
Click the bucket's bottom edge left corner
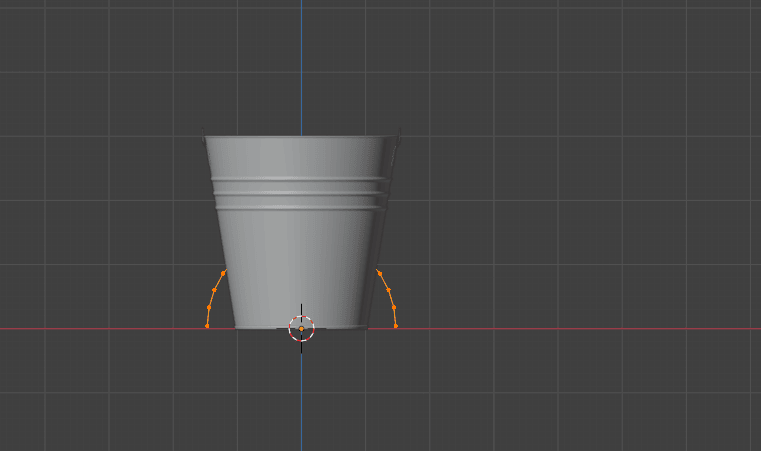(236, 327)
